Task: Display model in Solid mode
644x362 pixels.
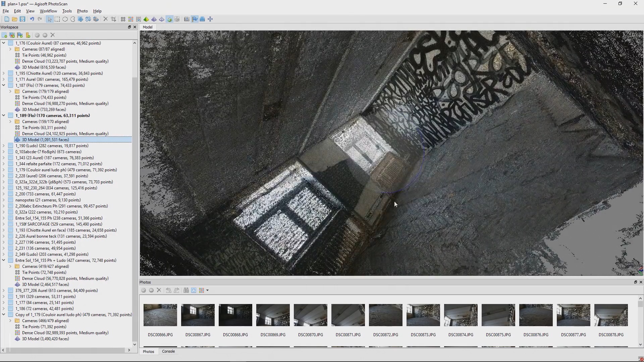Action: (154, 19)
